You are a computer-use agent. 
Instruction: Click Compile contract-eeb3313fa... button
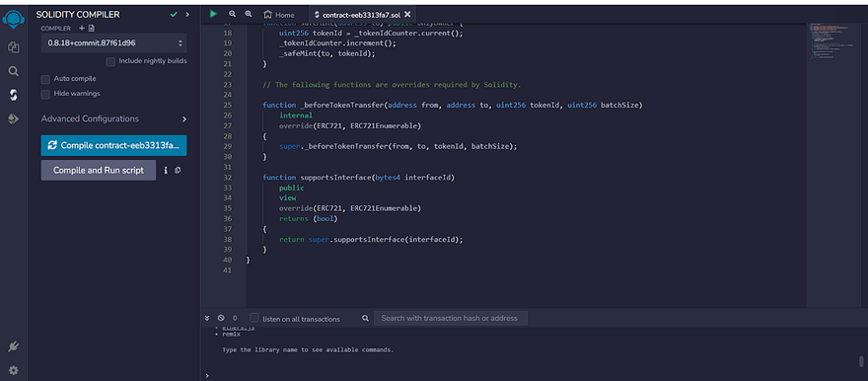click(x=114, y=145)
